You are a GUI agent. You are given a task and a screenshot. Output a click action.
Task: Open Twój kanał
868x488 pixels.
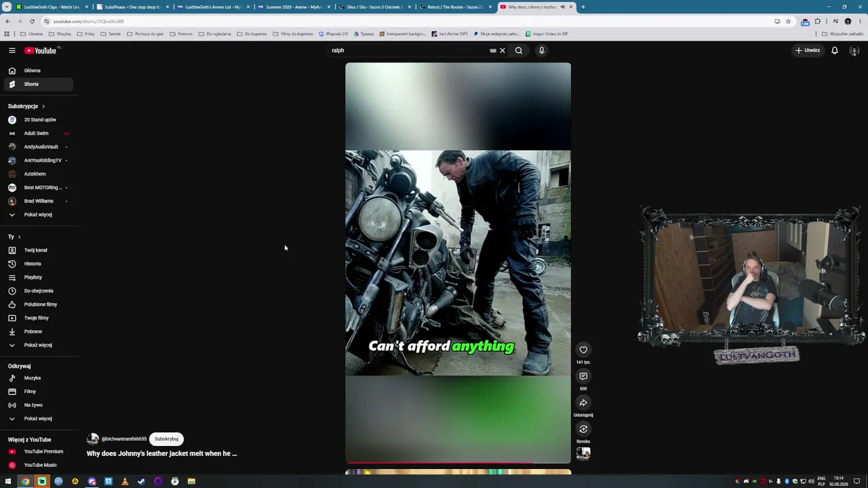point(37,250)
